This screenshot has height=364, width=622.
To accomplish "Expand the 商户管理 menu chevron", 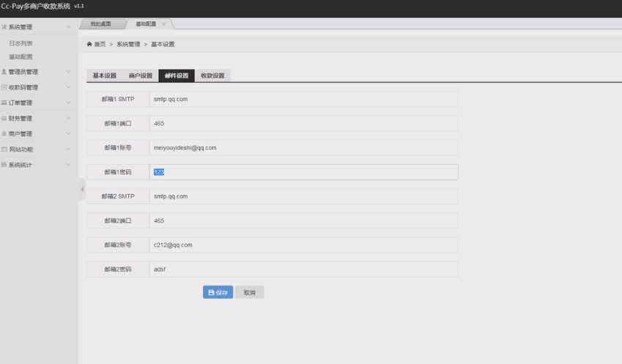I will (69, 134).
